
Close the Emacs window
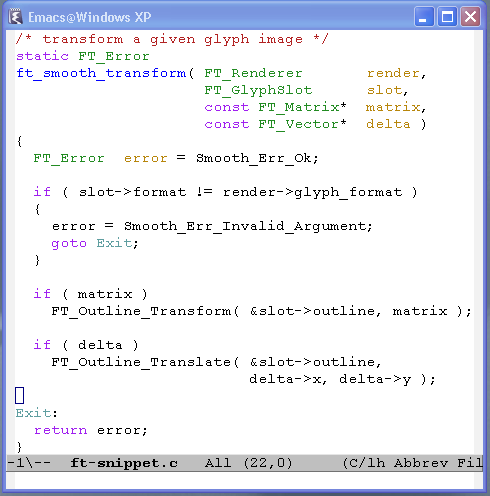coord(470,16)
